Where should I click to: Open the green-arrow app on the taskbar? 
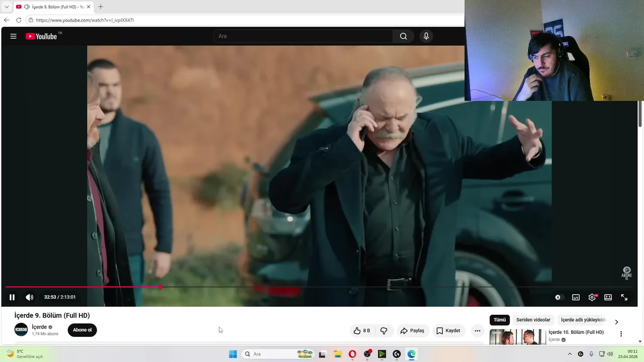coord(382,354)
